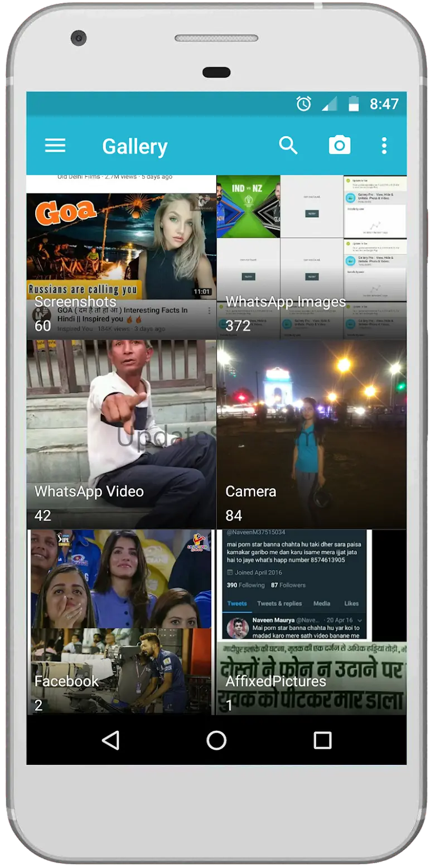Click the 84 photo count
435x868 pixels.
234,515
